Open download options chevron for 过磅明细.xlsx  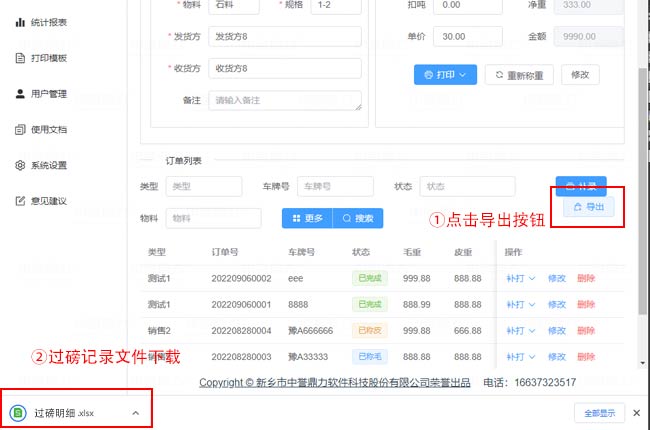134,413
